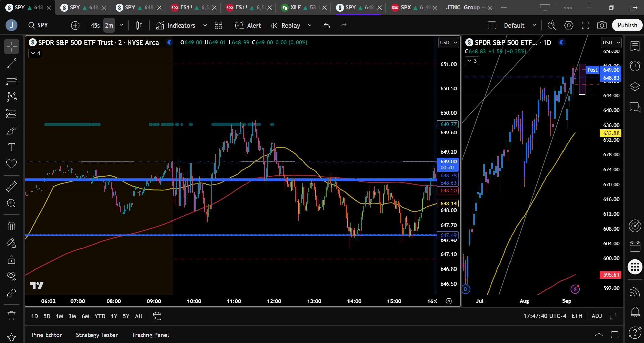Toggle ADJ dividend adjustment
The width and height of the screenshot is (644, 343).
[x=597, y=316]
